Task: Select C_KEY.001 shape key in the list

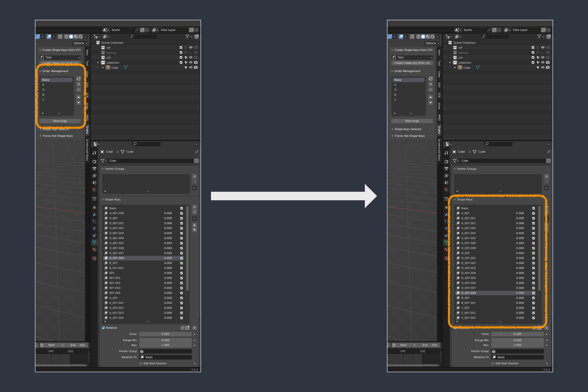Action: pyautogui.click(x=468, y=313)
